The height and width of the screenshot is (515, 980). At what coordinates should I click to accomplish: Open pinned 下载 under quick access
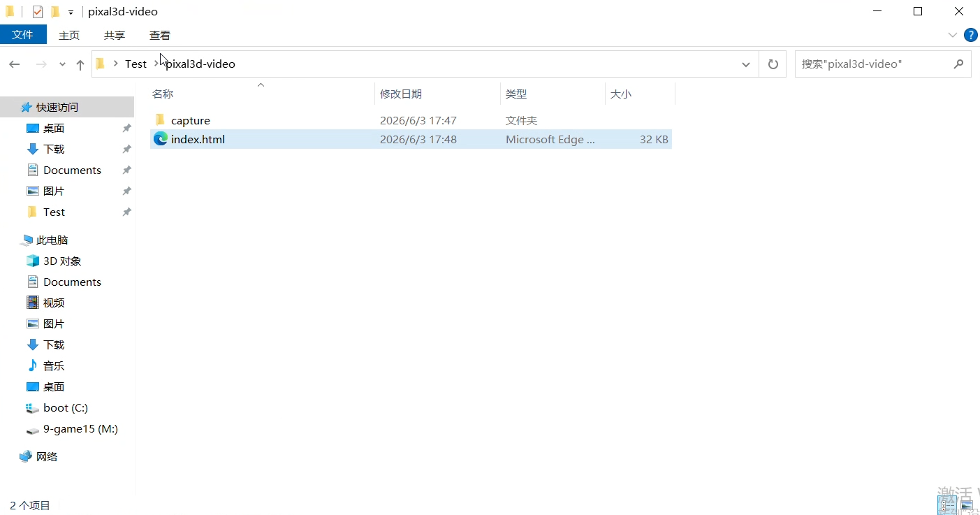(x=54, y=149)
